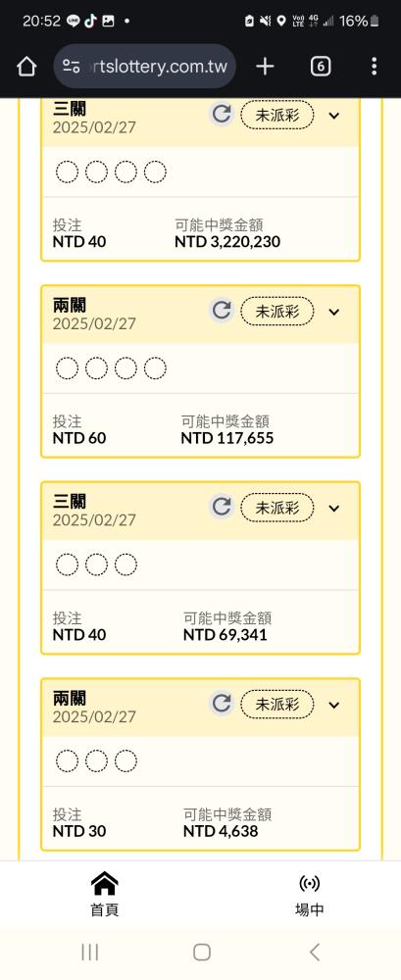The image size is (401, 980).
Task: Open a new browser tab with plus icon
Action: pyautogui.click(x=266, y=67)
